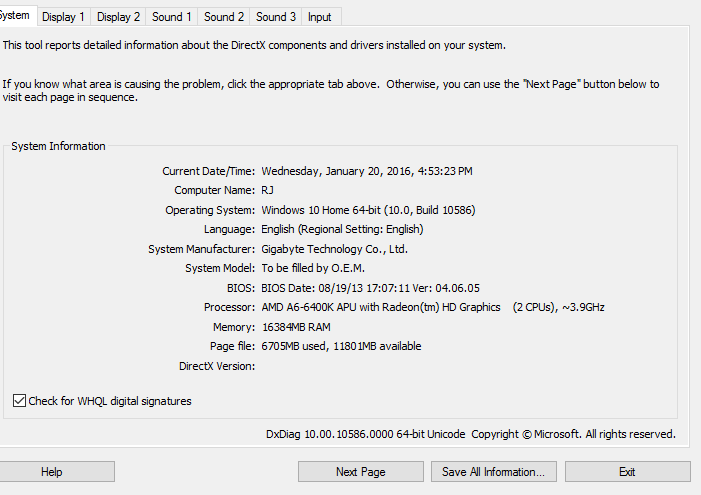Click the Gigabyte Technology manufacturer value

[334, 249]
